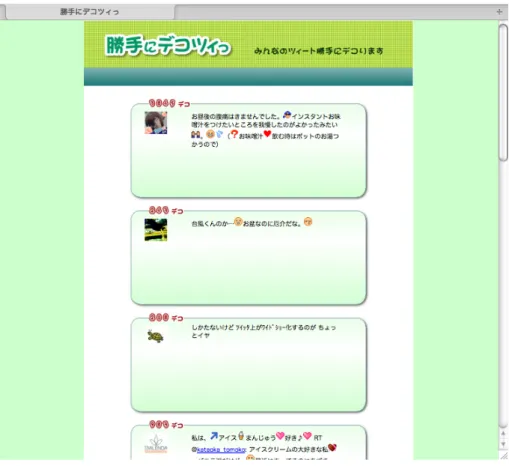Click the red heart emoji in first tweet
509x466 pixels.
pos(267,134)
